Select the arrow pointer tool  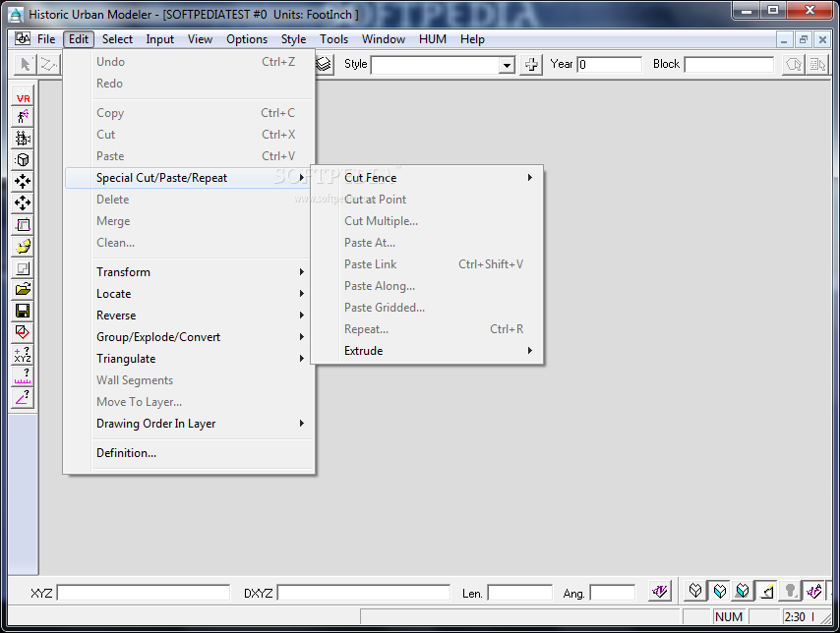[25, 64]
